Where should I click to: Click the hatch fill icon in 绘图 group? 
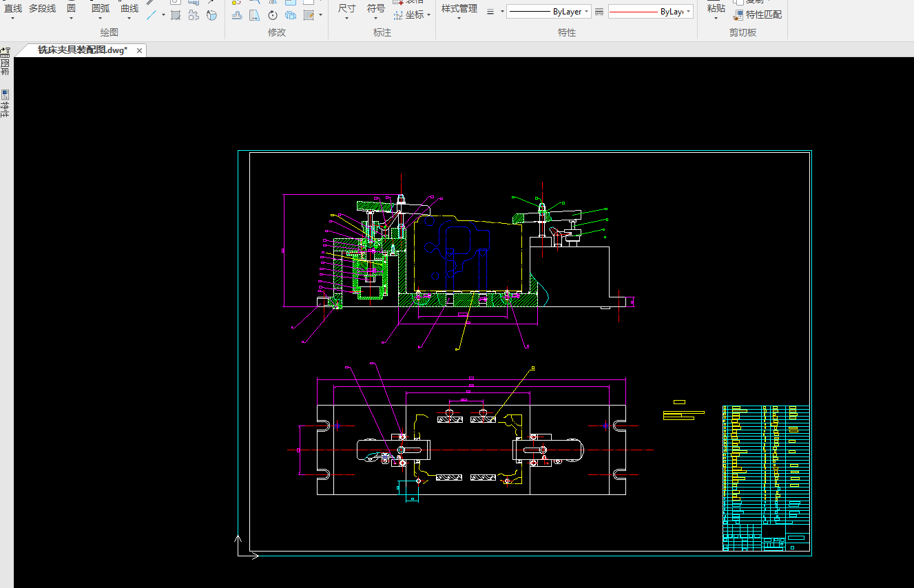(176, 15)
